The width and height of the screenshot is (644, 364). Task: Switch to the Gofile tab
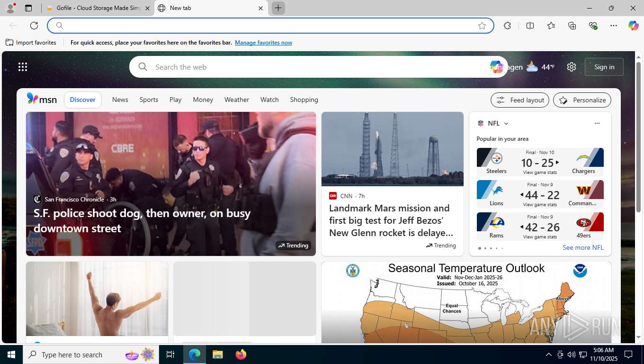(98, 8)
